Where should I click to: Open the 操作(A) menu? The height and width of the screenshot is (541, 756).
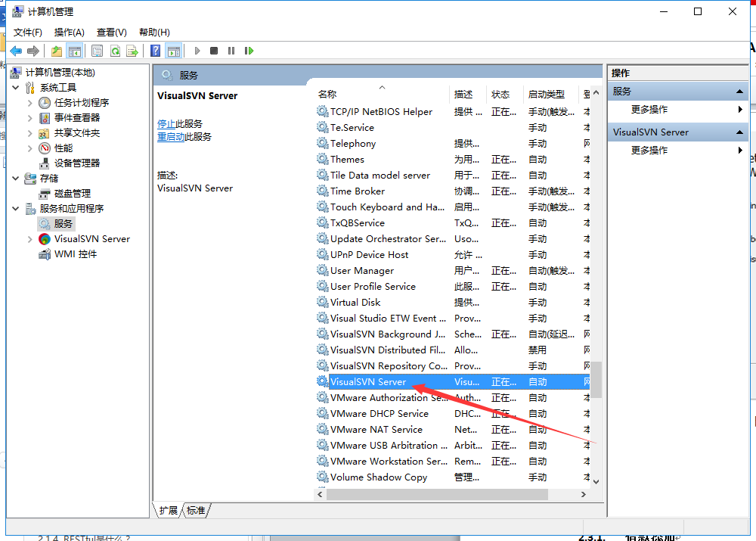click(70, 33)
